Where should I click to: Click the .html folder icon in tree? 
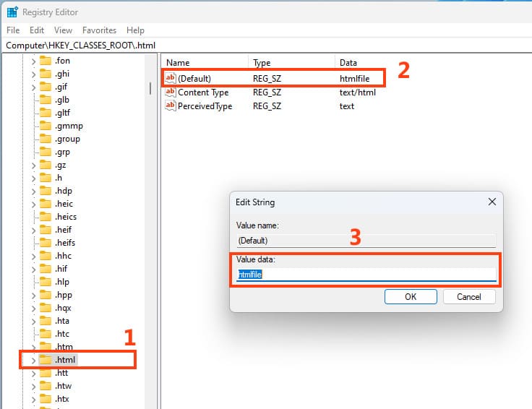(46, 360)
